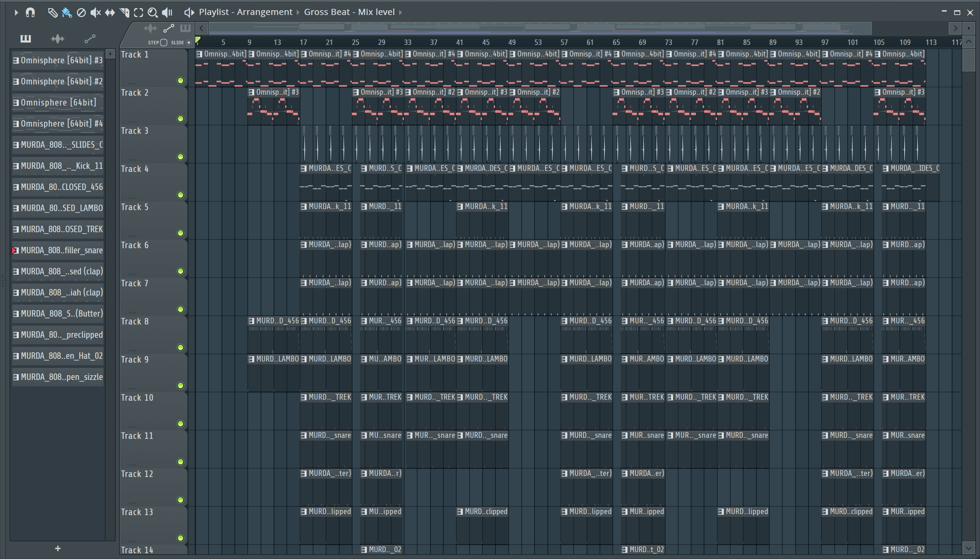
Task: Select the MURDA_808..pen_sizzle pattern
Action: pos(58,377)
